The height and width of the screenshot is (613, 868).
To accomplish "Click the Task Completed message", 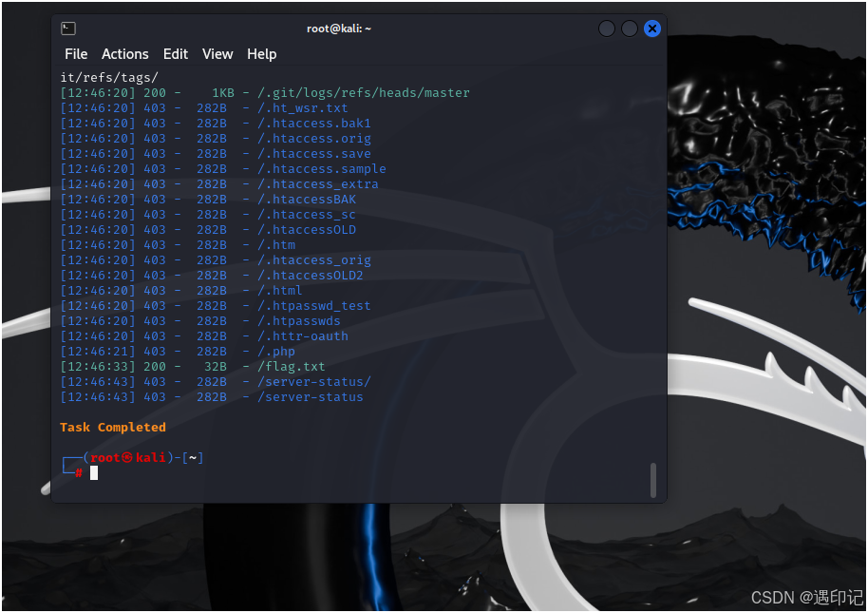I will 113,428.
